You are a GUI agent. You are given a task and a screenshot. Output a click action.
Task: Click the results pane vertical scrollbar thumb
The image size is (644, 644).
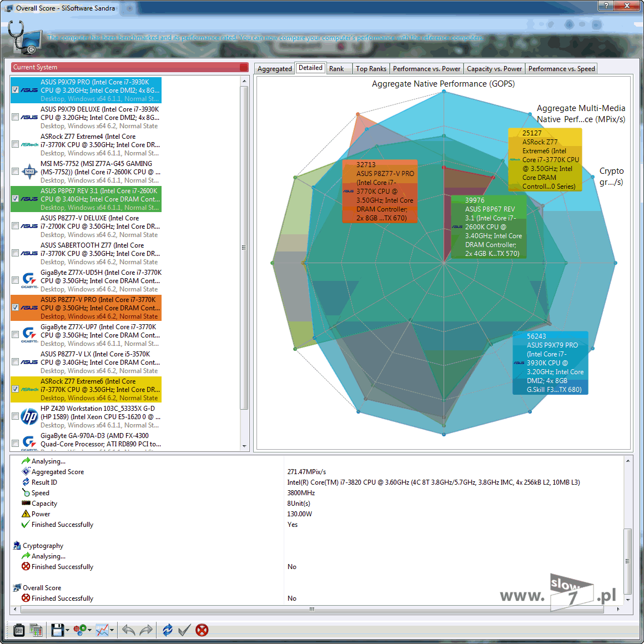point(628,561)
